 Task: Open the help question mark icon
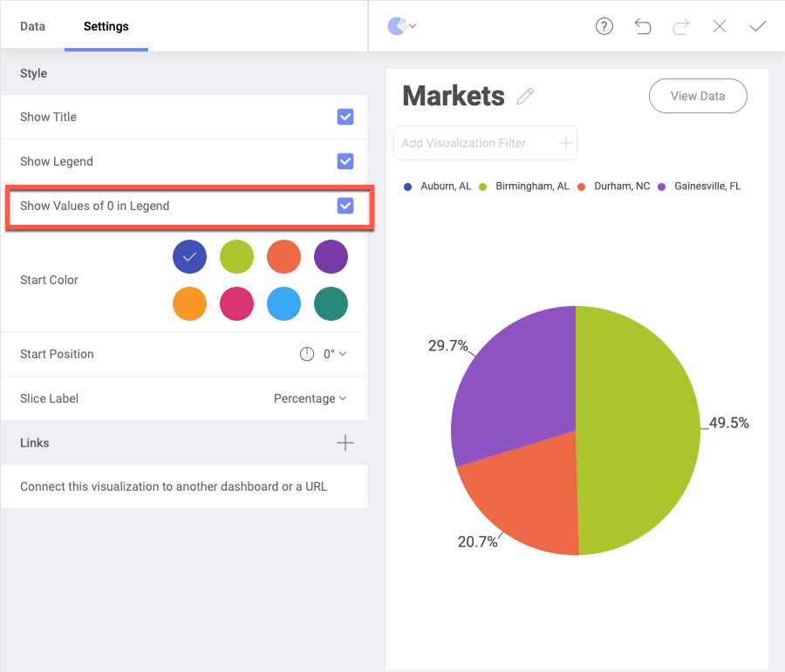tap(604, 26)
